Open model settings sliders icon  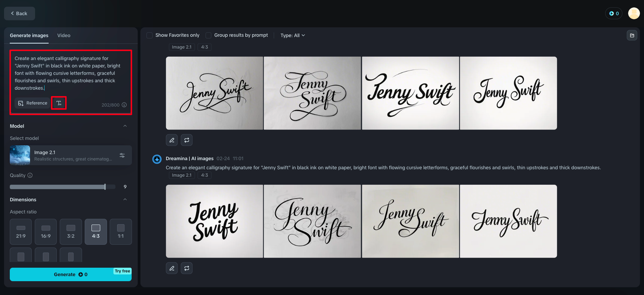(x=122, y=155)
